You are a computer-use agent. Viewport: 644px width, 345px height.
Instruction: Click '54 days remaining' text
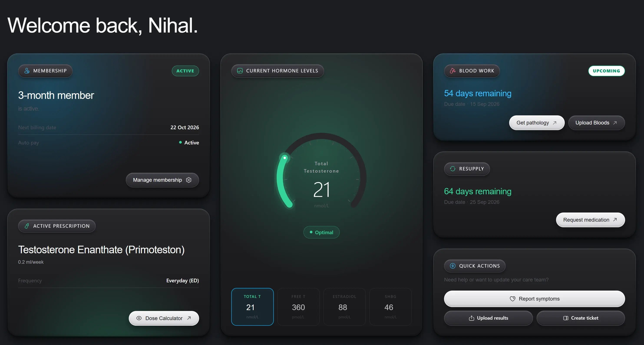click(x=478, y=93)
